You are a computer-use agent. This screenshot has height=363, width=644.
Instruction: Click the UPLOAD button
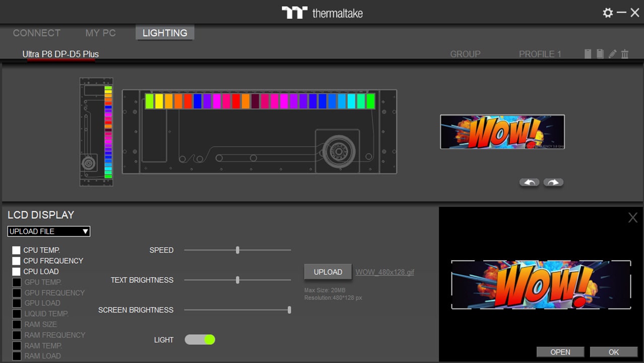pyautogui.click(x=328, y=272)
